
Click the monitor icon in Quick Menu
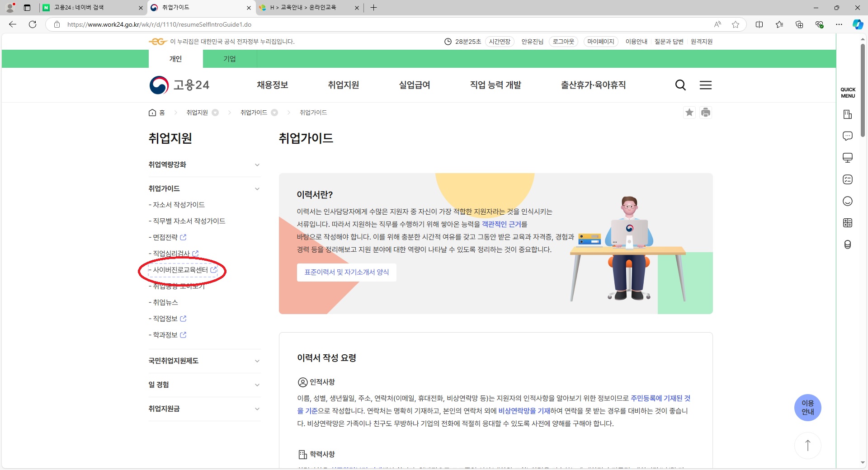(848, 158)
